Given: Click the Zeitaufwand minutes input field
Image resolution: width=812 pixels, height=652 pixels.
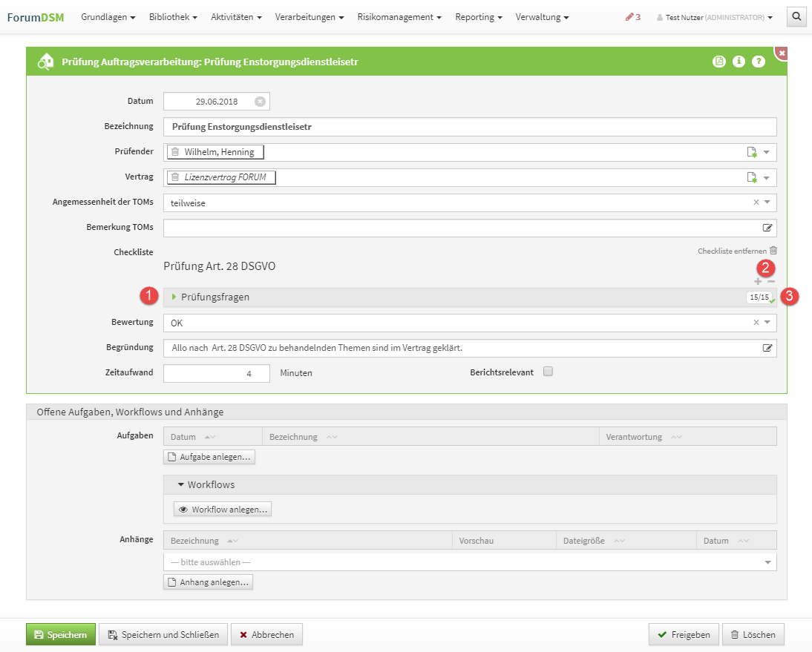Looking at the screenshot, I should [x=217, y=373].
